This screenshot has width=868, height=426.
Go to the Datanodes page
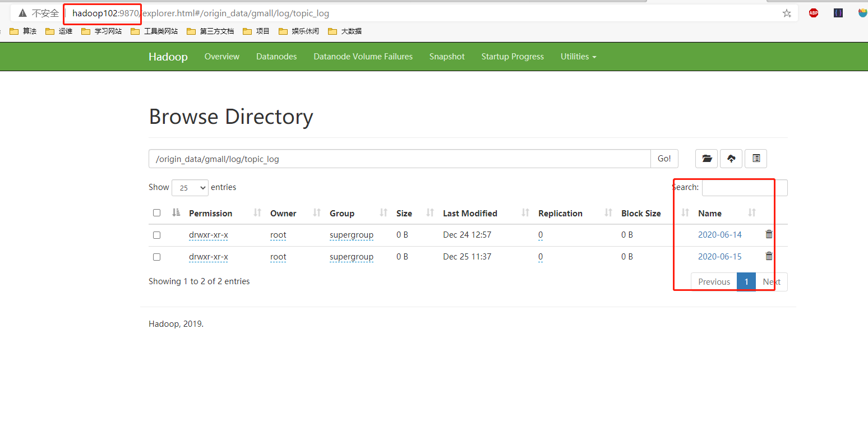click(x=276, y=56)
